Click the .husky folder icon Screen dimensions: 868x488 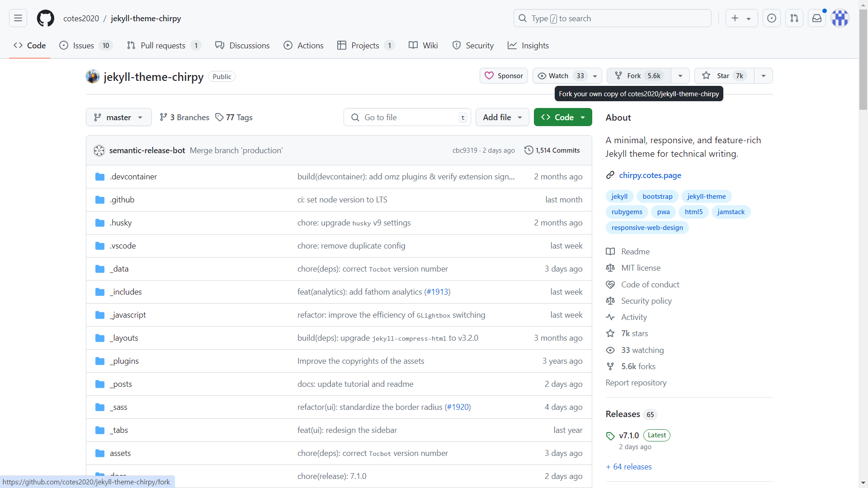(100, 223)
